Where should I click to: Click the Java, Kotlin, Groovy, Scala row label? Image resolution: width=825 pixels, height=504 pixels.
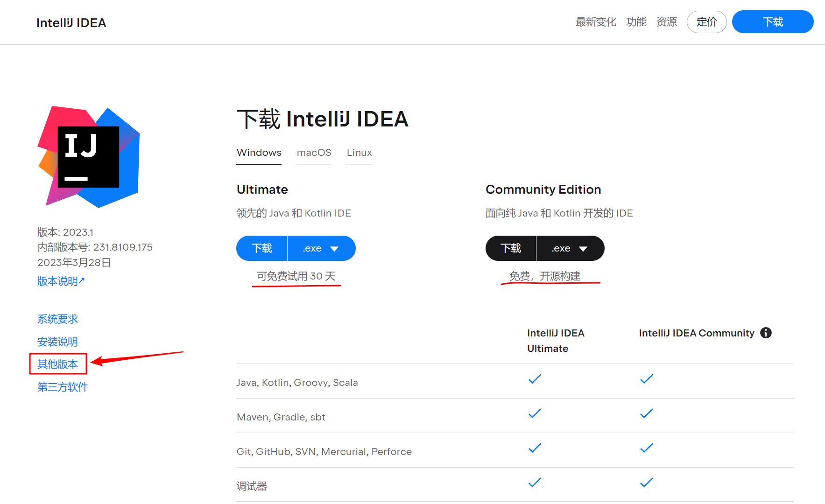click(297, 383)
